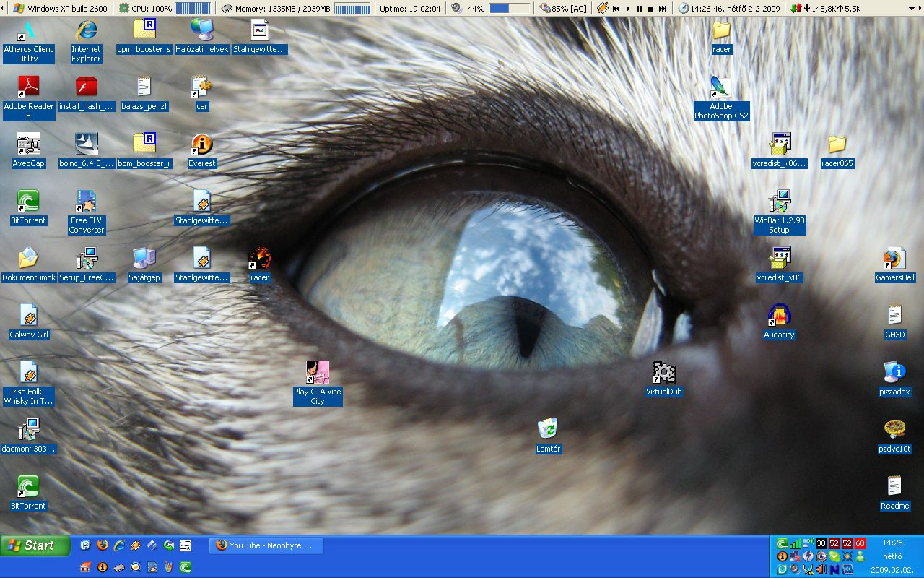Viewport: 924px width, 578px height.
Task: Click the Start button
Action: click(x=35, y=545)
